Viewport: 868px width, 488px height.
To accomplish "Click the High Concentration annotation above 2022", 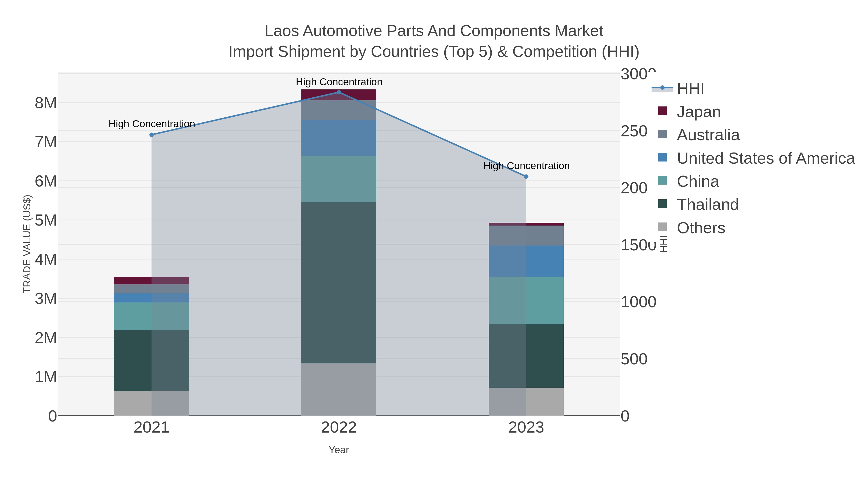I will (x=339, y=82).
